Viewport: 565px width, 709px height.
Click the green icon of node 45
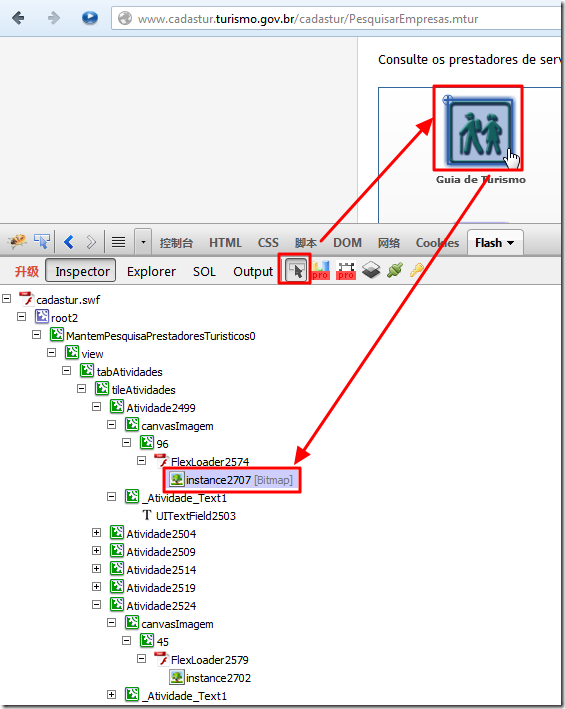[147, 640]
